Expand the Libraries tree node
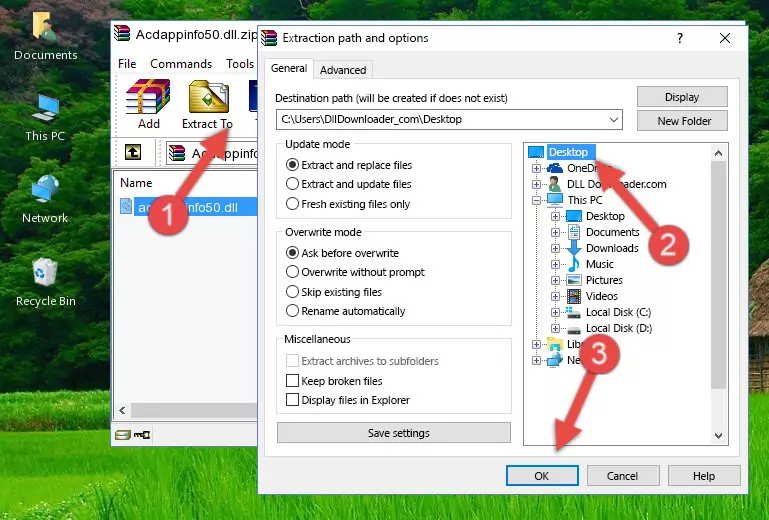Viewport: 769px width, 520px height. (536, 344)
